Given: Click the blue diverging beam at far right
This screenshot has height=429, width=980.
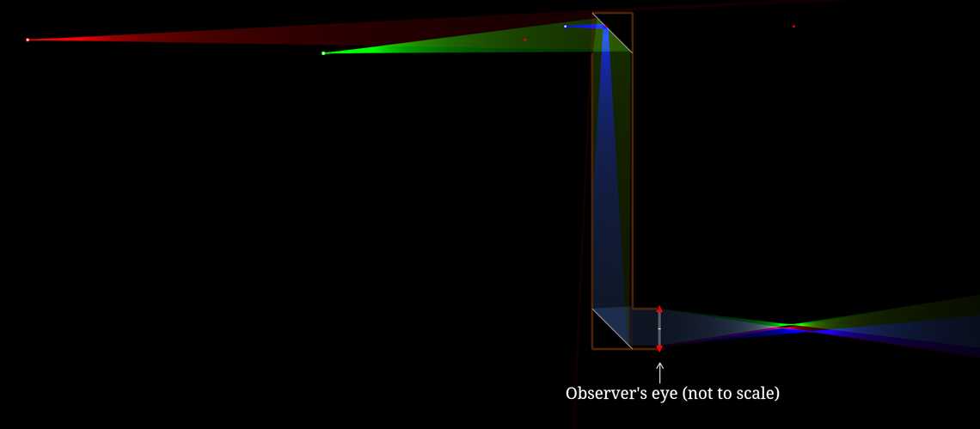Looking at the screenshot, I should [946, 346].
